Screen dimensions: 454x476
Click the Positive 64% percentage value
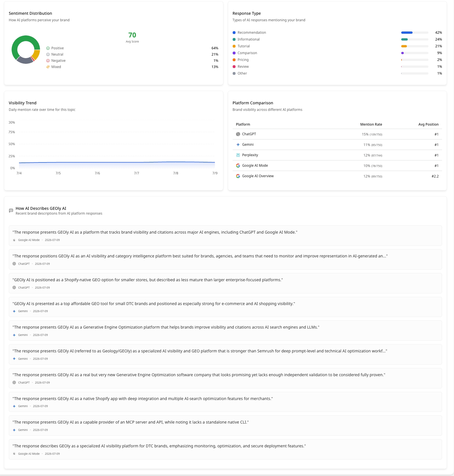tap(215, 48)
